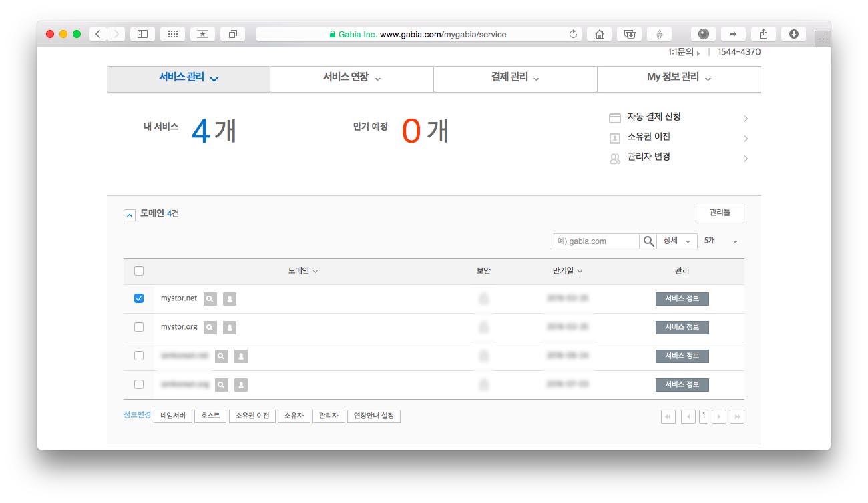Click the 네임서버 button

173,416
